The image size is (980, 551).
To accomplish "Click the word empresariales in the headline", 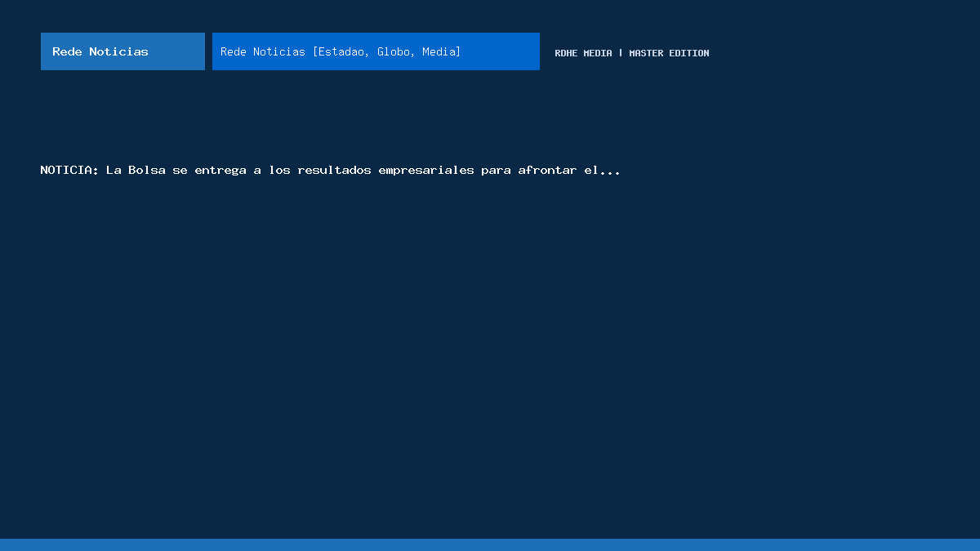I will click(425, 170).
